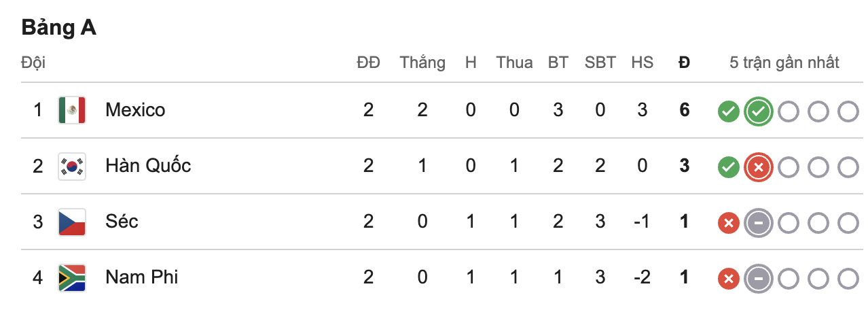
Task: Click the Thắng column header
Action: 422,63
